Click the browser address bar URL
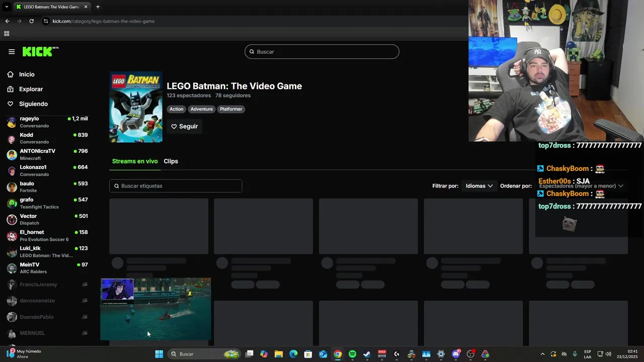This screenshot has height=362, width=644. coord(103,21)
